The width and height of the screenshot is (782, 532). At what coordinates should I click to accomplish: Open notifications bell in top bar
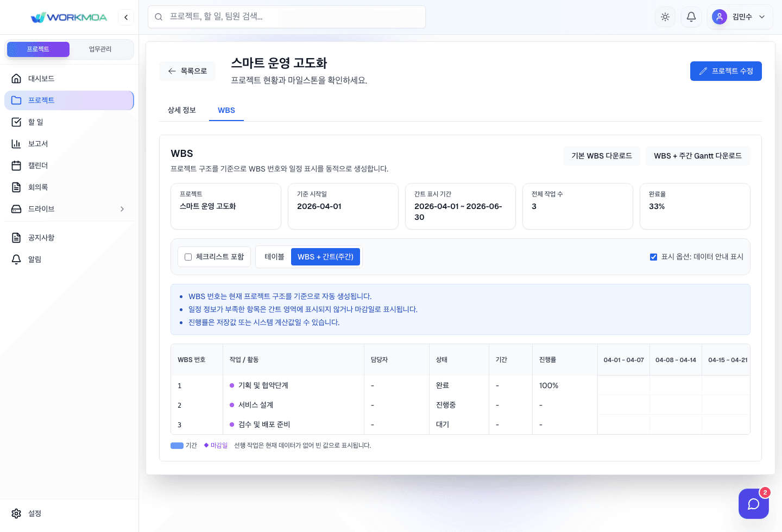point(691,17)
